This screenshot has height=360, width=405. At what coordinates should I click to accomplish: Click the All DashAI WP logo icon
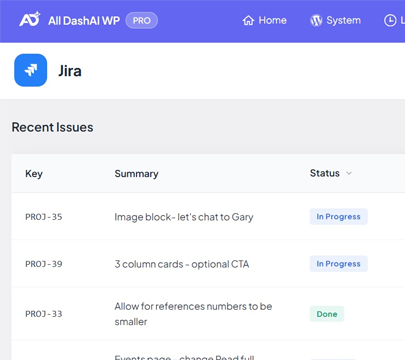[x=30, y=19]
